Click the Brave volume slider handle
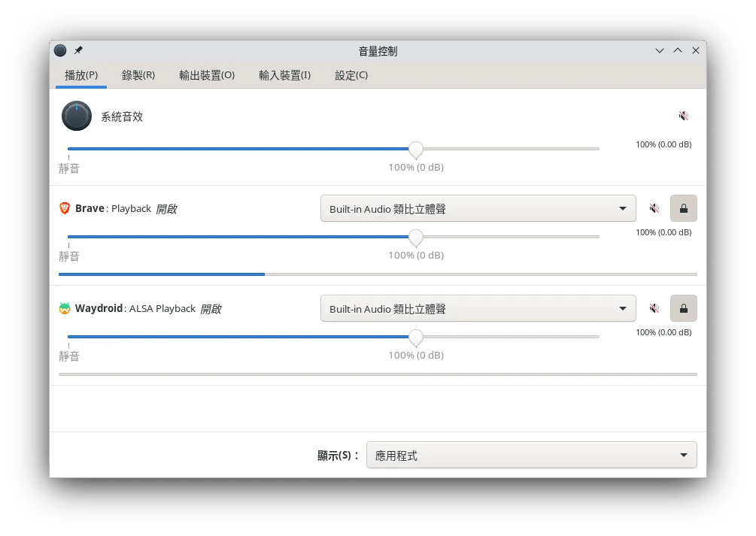The image size is (756, 536). click(x=415, y=238)
